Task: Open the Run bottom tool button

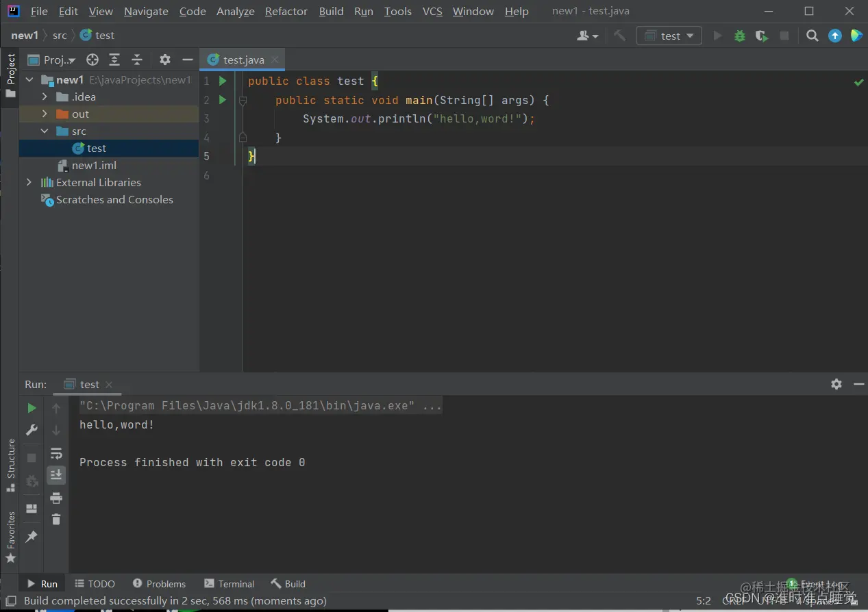Action: (42, 584)
